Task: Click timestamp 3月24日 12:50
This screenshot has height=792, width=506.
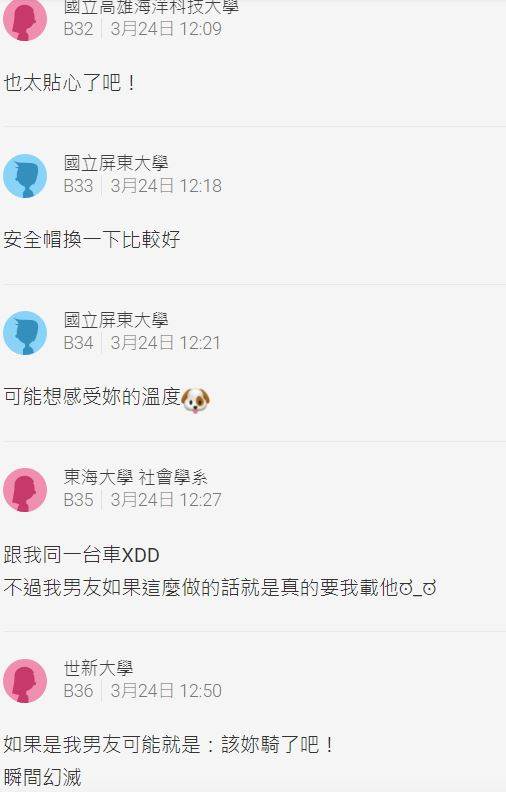Action: click(x=166, y=690)
